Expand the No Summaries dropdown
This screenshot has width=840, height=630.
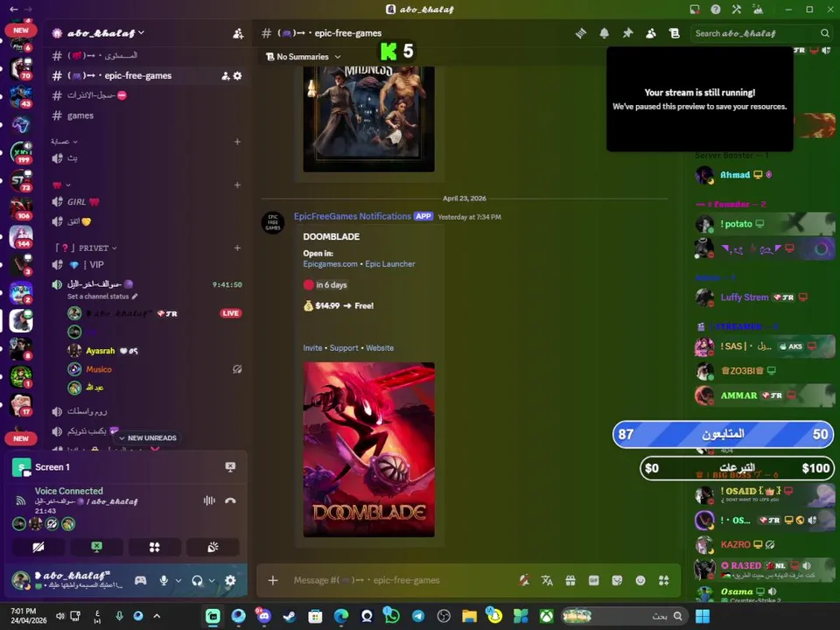tap(304, 56)
